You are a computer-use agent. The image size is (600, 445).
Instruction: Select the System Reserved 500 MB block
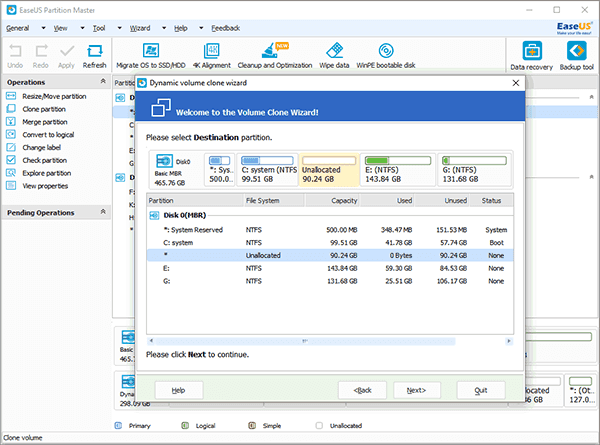220,170
